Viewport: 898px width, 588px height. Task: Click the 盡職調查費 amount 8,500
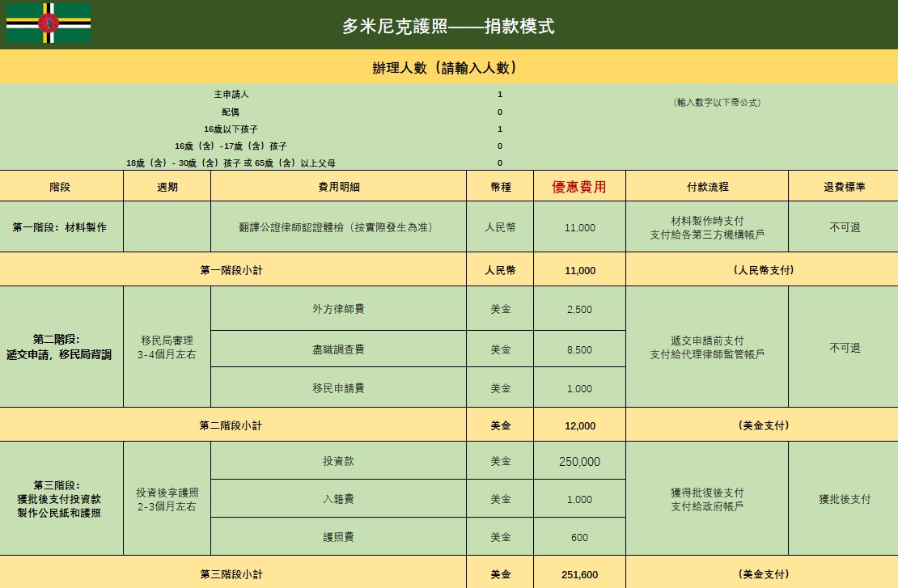click(579, 350)
